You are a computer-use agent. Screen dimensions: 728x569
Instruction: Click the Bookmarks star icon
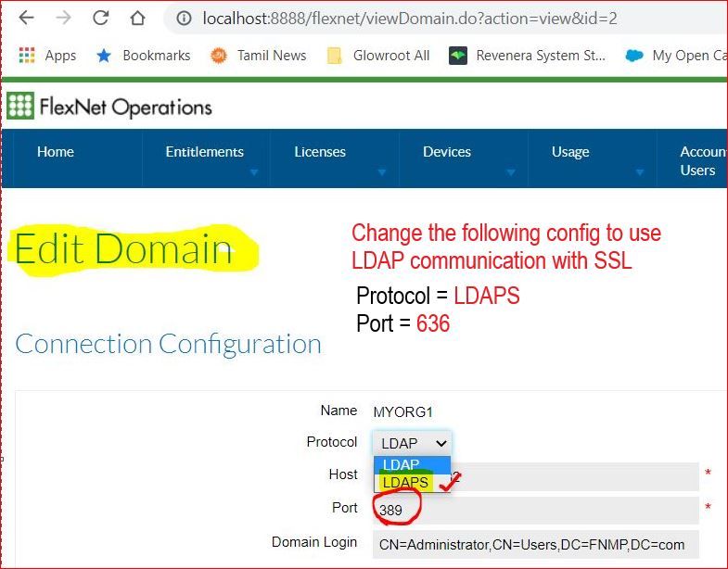(104, 56)
